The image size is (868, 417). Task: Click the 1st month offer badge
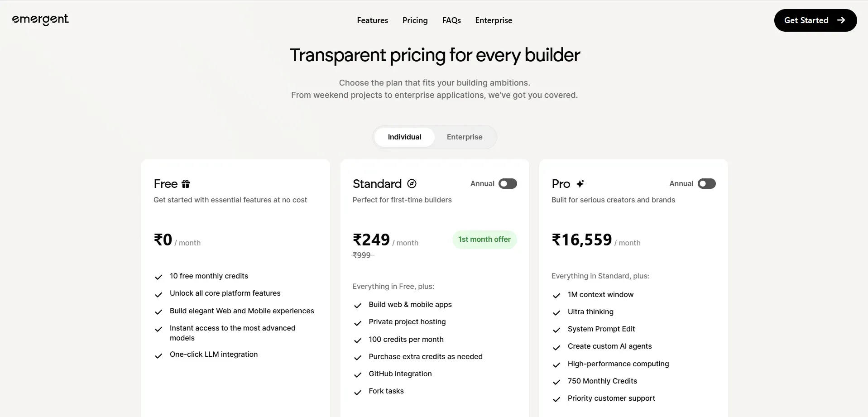pos(484,239)
